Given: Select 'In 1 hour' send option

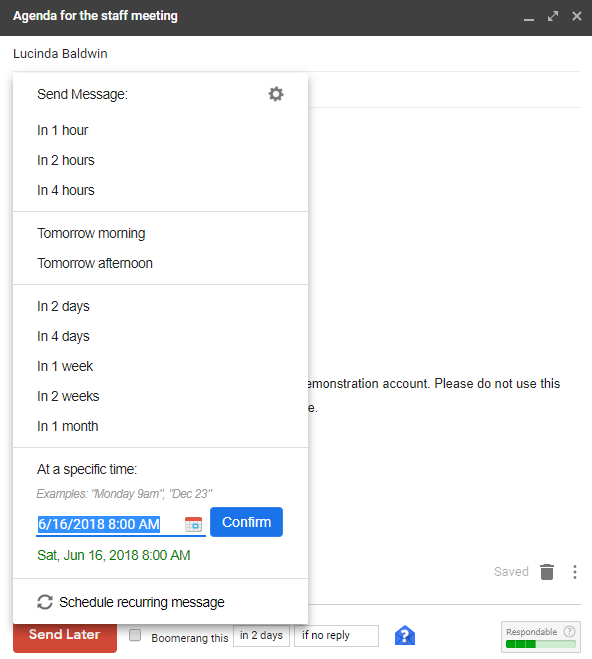Looking at the screenshot, I should pos(63,130).
